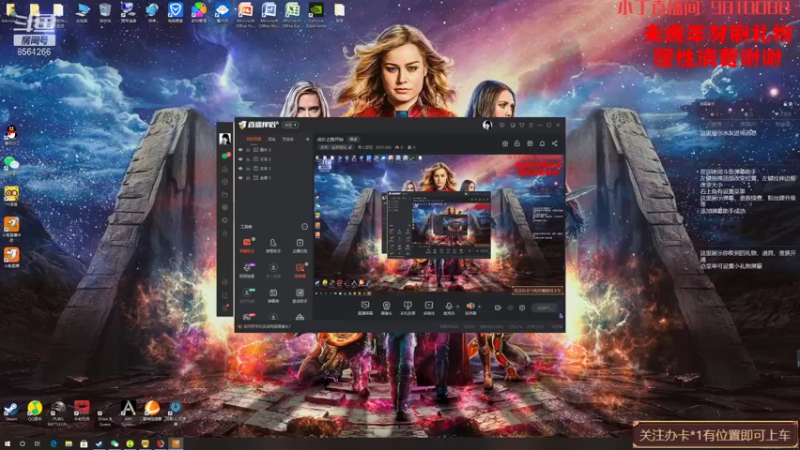
Task: Add screen capture source in bottom toolbar
Action: pyautogui.click(x=365, y=308)
